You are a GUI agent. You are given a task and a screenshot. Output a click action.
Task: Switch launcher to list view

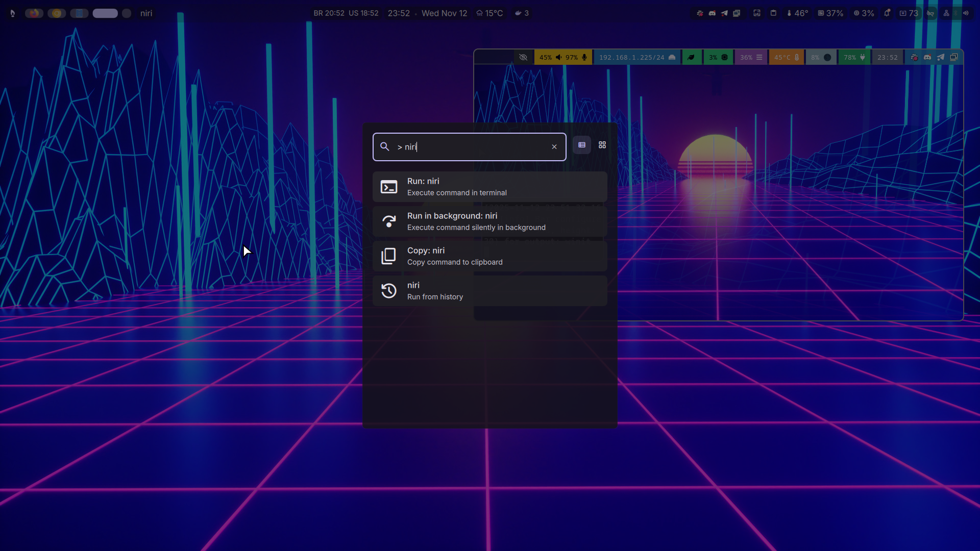coord(582,145)
